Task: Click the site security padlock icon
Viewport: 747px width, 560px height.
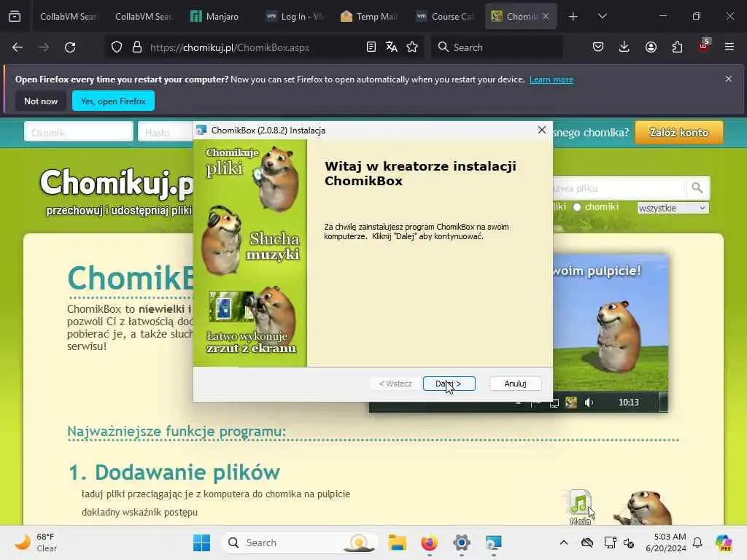Action: pos(137,47)
